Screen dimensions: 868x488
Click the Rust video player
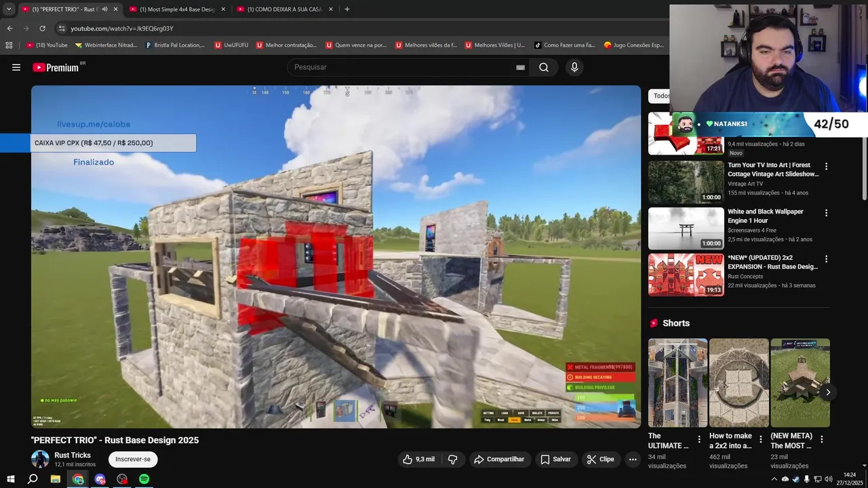click(336, 257)
